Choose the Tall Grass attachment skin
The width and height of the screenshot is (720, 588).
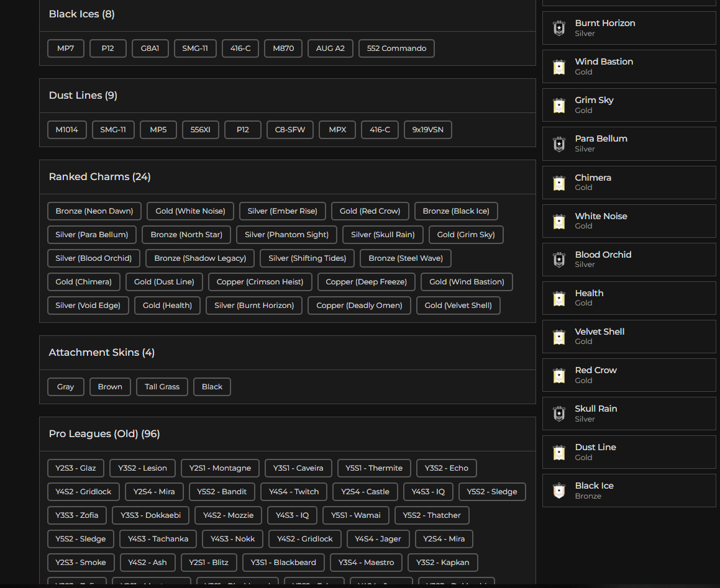162,386
